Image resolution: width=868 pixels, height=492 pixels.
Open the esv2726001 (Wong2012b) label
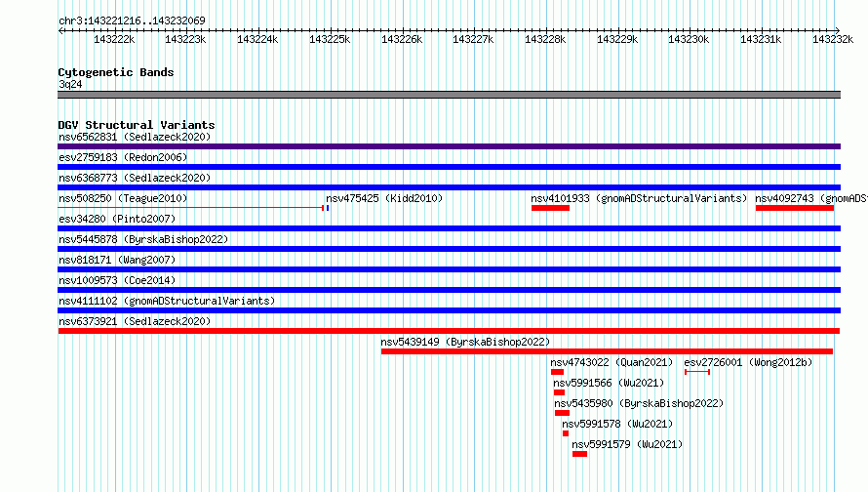tap(748, 362)
